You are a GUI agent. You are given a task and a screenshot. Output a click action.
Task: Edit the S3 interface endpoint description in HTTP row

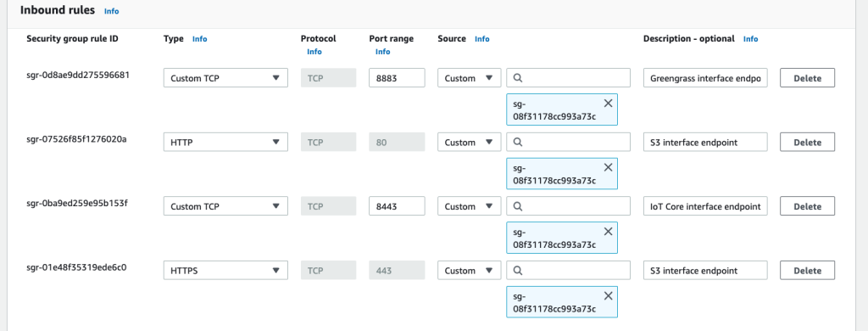[x=706, y=142]
